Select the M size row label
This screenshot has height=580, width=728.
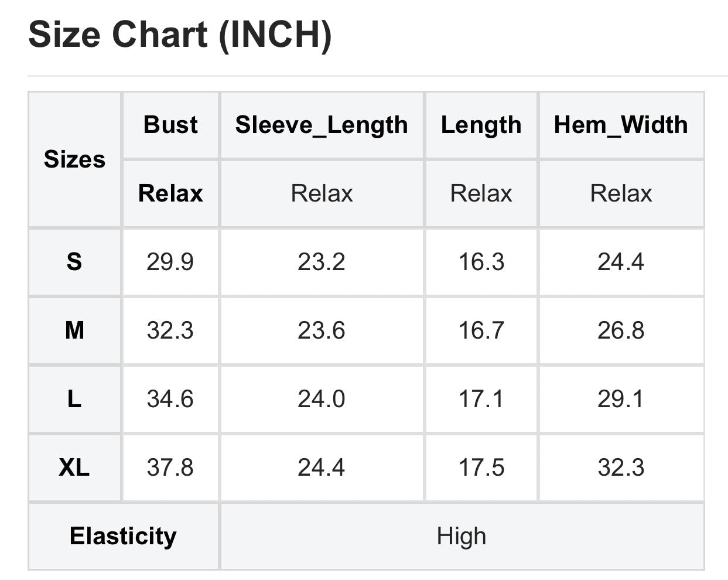pyautogui.click(x=74, y=330)
